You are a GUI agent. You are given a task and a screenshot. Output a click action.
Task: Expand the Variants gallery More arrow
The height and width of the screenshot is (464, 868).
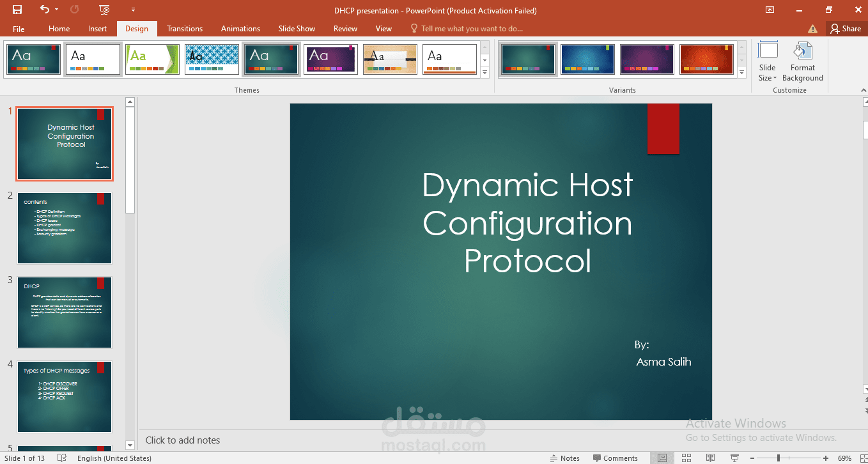point(741,73)
